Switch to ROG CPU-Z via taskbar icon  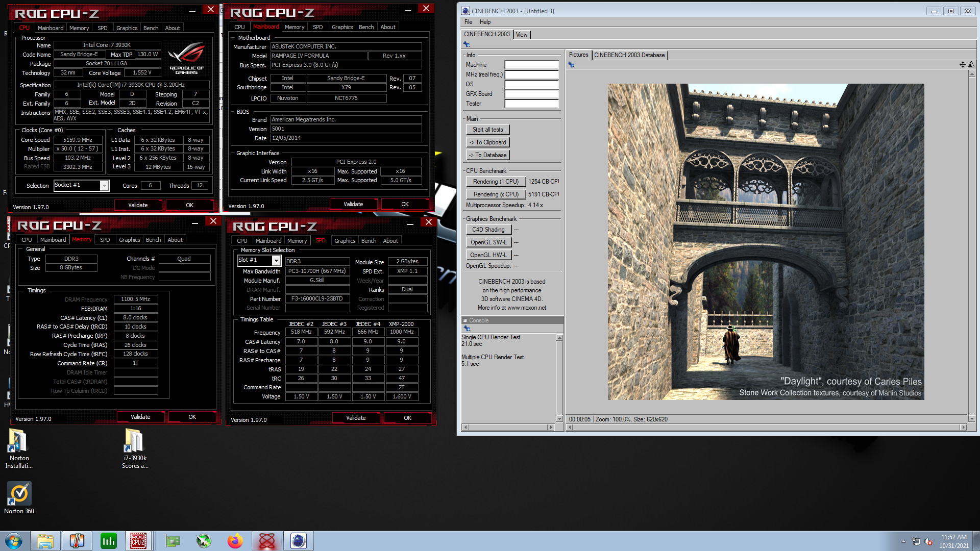(x=138, y=541)
